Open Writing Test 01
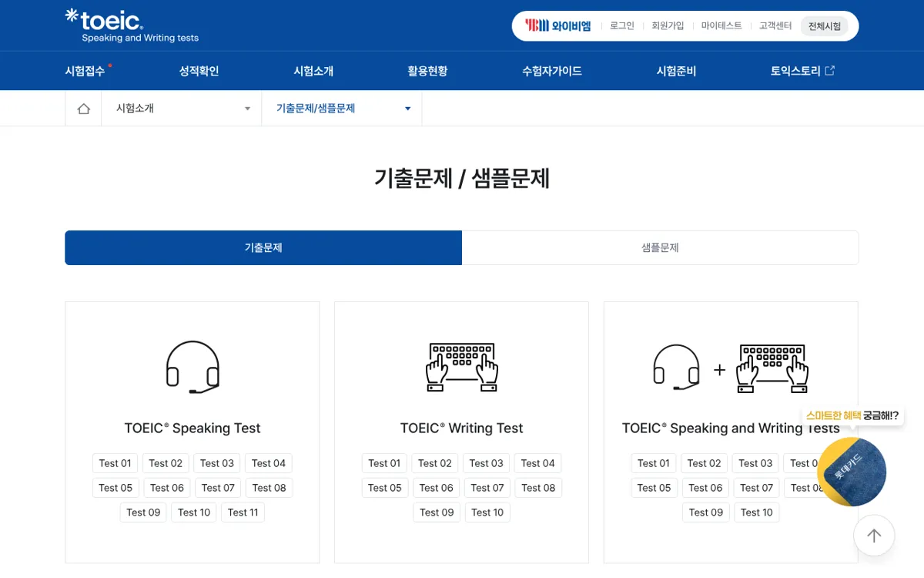924x578 pixels. (384, 463)
